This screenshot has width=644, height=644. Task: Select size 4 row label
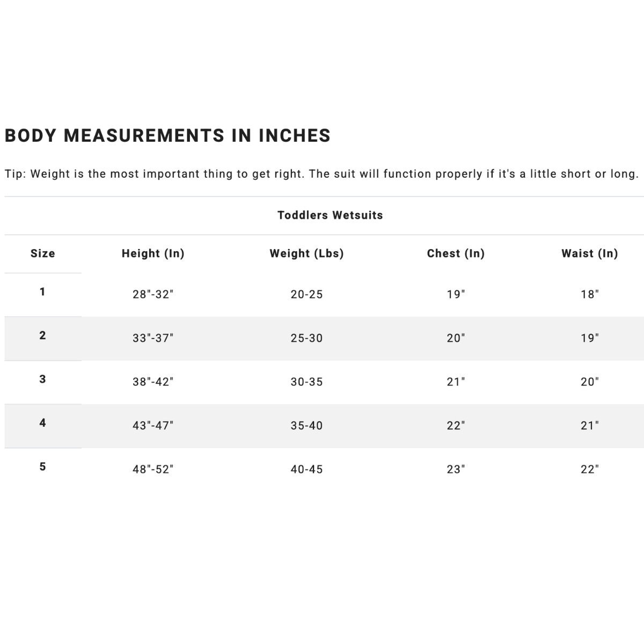tap(42, 423)
